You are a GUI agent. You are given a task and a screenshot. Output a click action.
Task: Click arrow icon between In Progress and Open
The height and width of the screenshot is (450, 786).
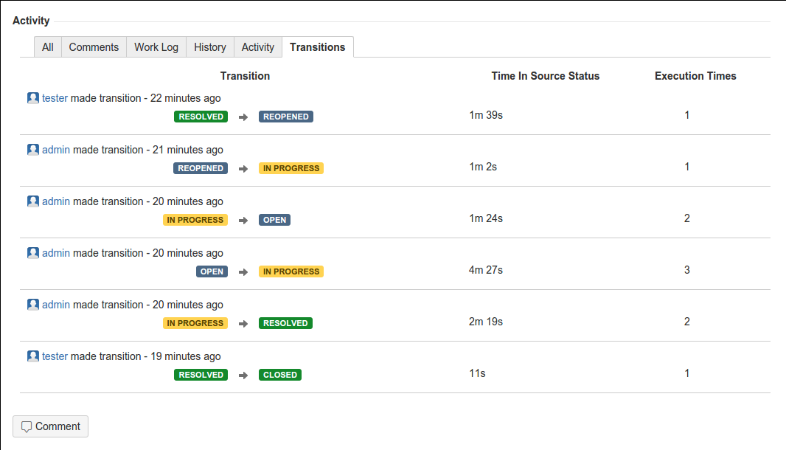point(244,220)
